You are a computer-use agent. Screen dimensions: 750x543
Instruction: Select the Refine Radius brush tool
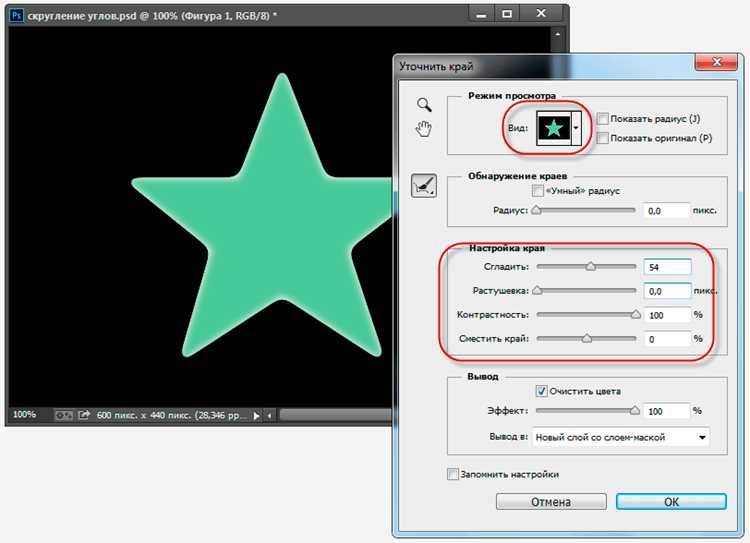(424, 186)
